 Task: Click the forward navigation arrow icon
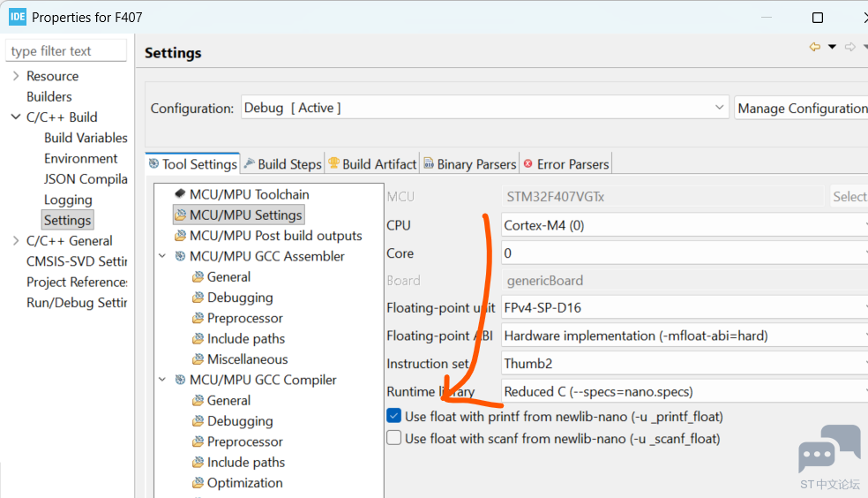[x=849, y=47]
